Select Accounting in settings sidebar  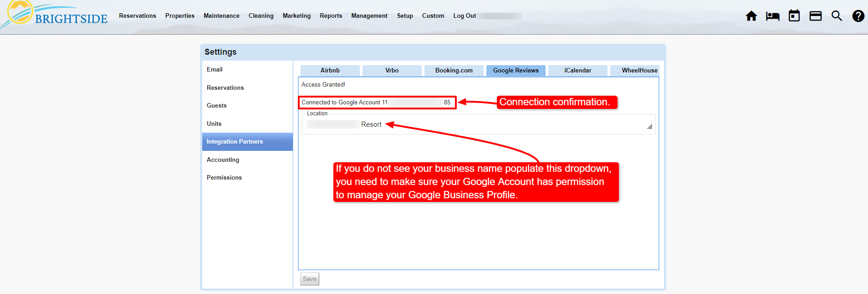coord(247,160)
